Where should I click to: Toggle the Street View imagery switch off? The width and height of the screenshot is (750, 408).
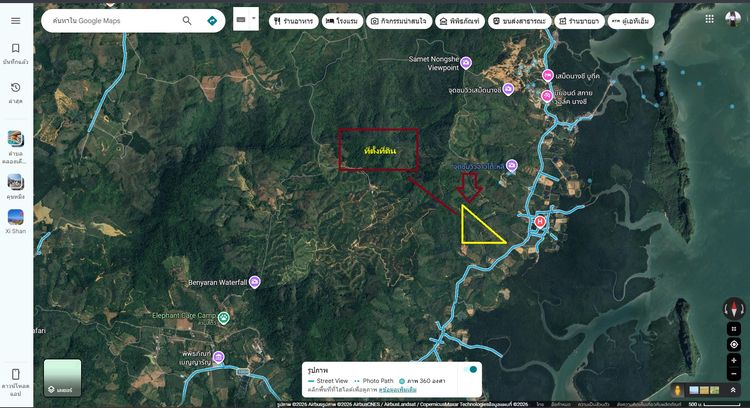click(x=471, y=369)
